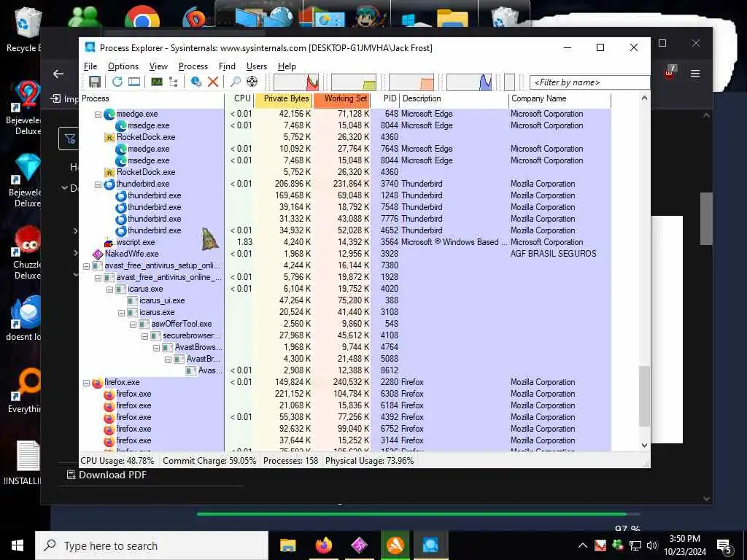Click the red extension badge icon showing 7

coord(670,72)
